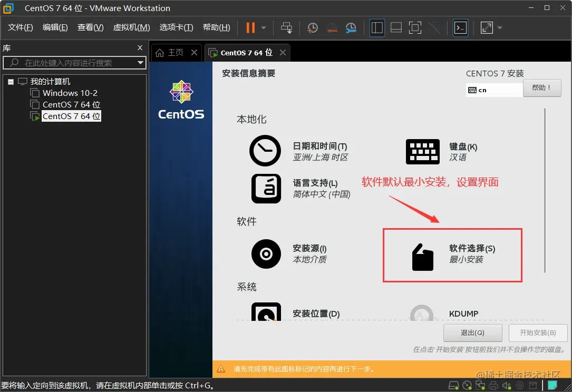The image size is (572, 392).
Task: Take a snapshot of this virtual machine
Action: [312, 28]
